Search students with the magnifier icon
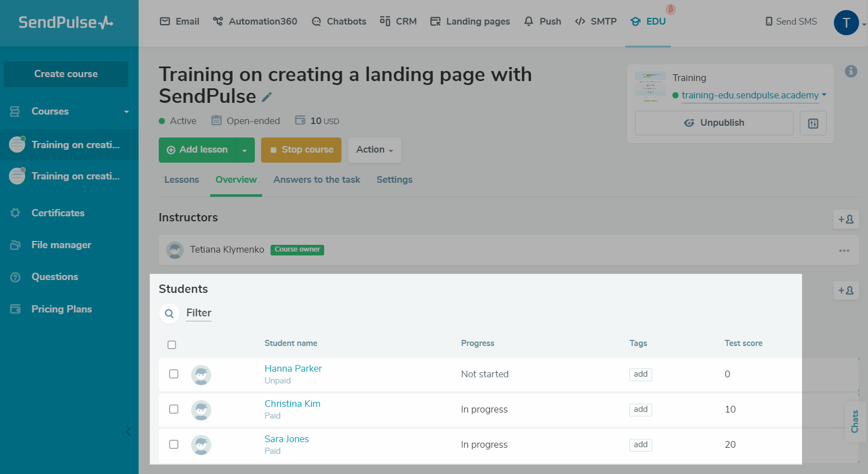The height and width of the screenshot is (474, 868). (x=169, y=314)
